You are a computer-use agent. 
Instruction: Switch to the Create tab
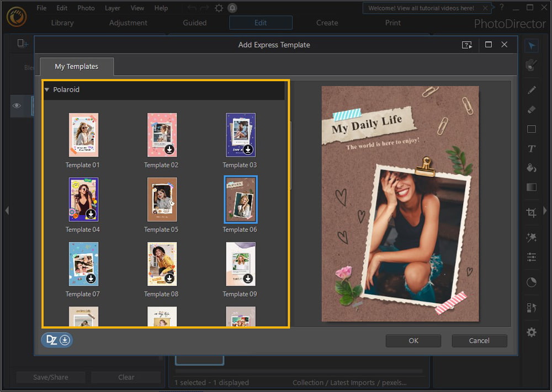pos(327,23)
